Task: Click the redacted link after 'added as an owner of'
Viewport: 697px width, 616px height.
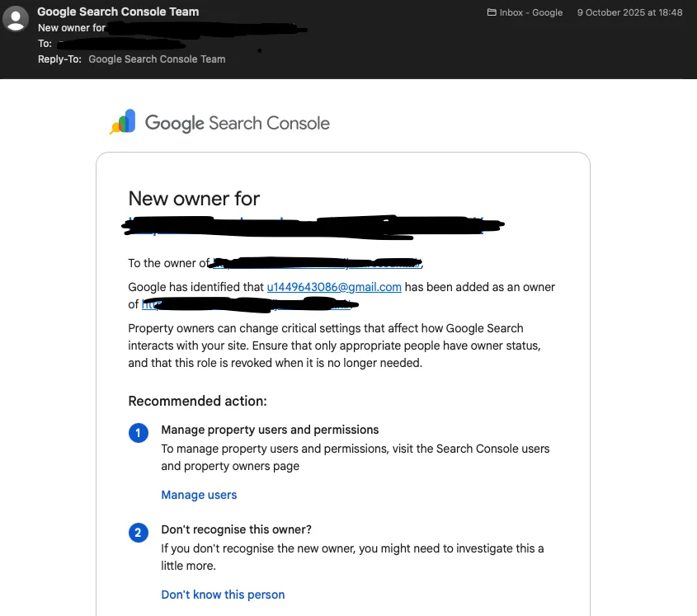Action: 250,304
